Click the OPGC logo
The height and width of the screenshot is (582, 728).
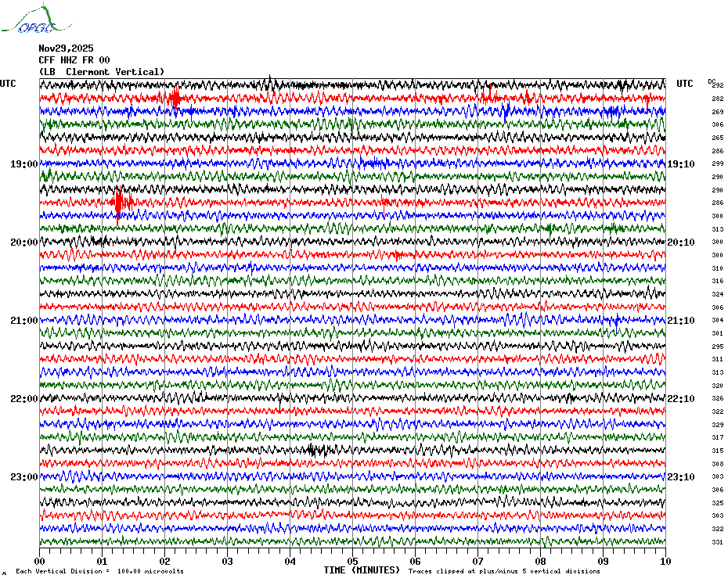(x=33, y=21)
